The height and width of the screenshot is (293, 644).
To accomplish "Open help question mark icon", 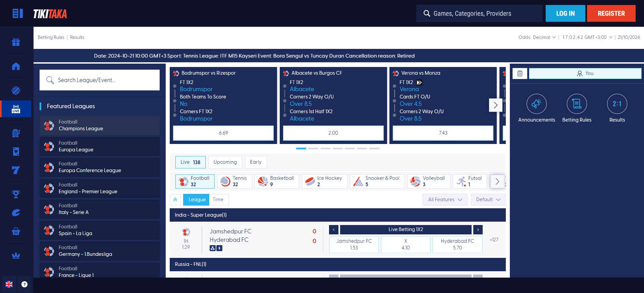I will pos(24,284).
